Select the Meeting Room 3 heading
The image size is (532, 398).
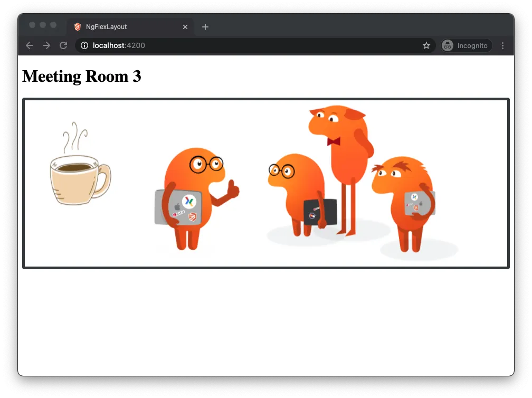pyautogui.click(x=81, y=77)
